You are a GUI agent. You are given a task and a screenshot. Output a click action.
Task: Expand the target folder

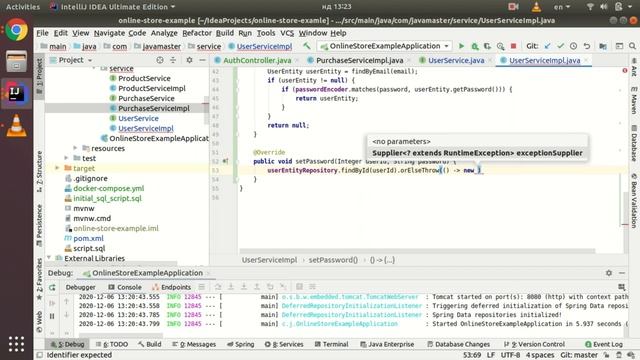[57, 168]
